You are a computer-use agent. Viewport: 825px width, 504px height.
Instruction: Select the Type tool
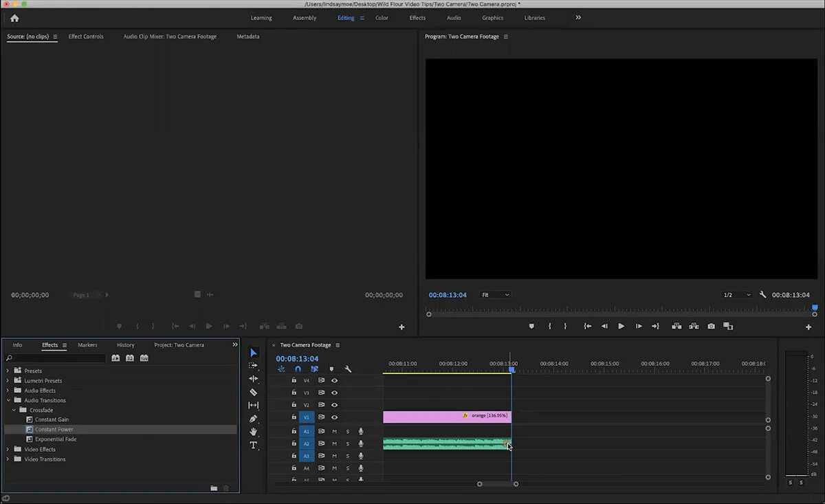pos(253,445)
